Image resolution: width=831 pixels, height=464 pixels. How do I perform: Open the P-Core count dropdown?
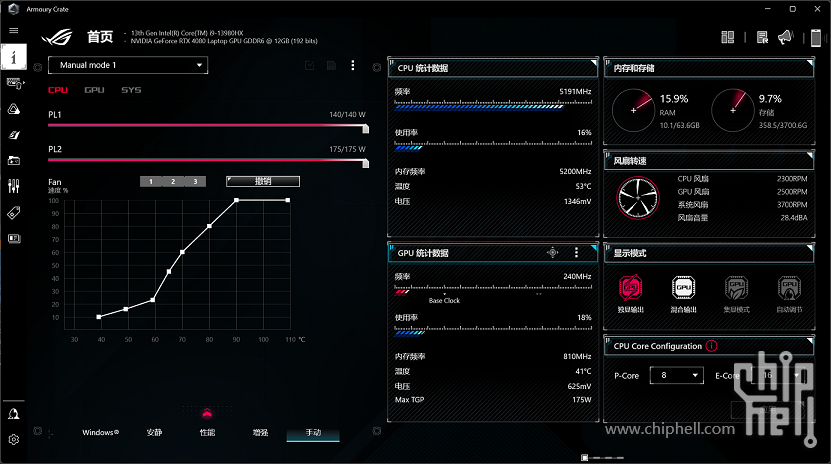click(677, 375)
